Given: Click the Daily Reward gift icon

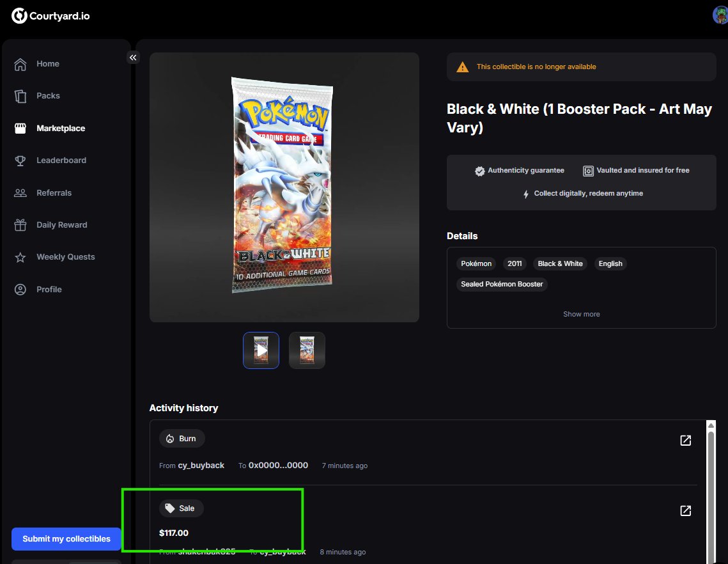Looking at the screenshot, I should tap(20, 225).
